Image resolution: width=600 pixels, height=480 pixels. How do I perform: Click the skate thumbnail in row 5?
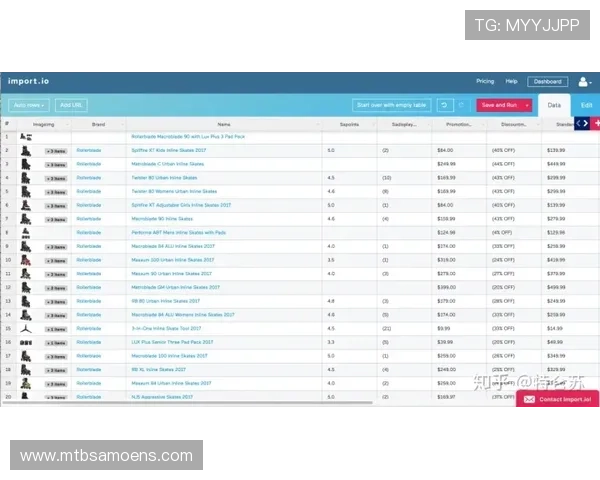tap(26, 192)
